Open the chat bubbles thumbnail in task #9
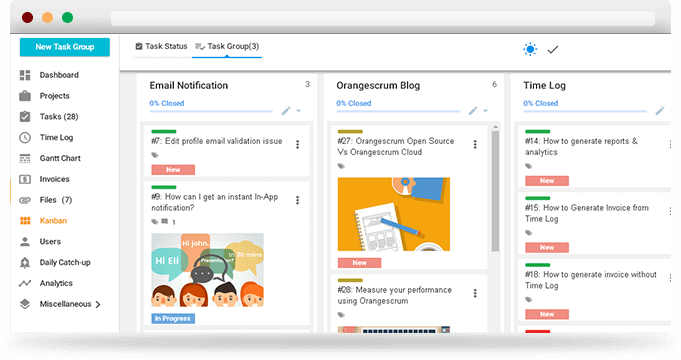The width and height of the screenshot is (681, 360). pyautogui.click(x=208, y=270)
